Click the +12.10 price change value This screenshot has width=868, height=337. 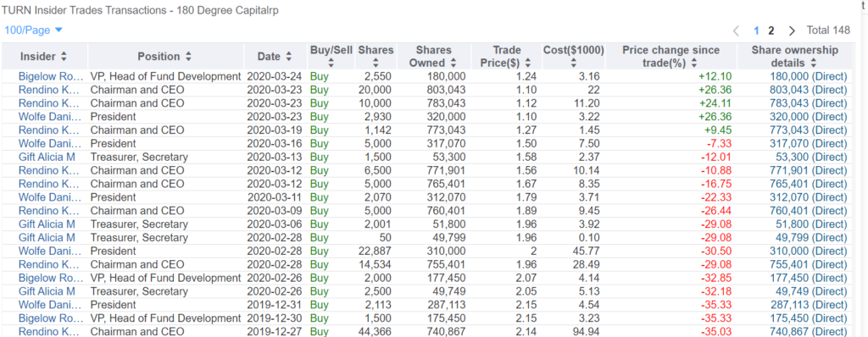point(715,76)
